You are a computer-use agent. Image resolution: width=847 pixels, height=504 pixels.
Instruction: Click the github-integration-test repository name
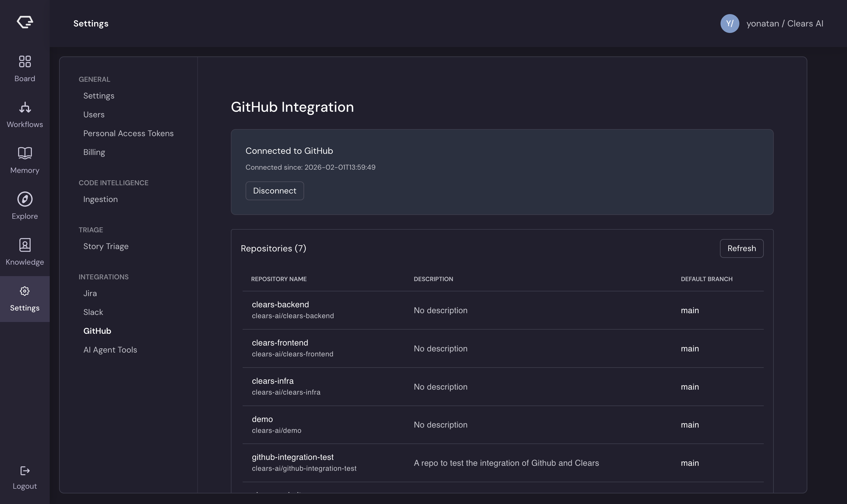coord(293,457)
